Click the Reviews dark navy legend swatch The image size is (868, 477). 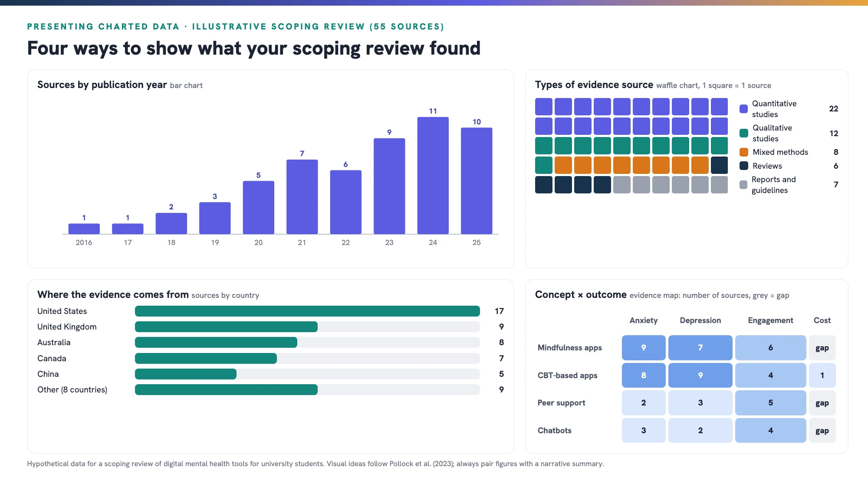coord(743,166)
